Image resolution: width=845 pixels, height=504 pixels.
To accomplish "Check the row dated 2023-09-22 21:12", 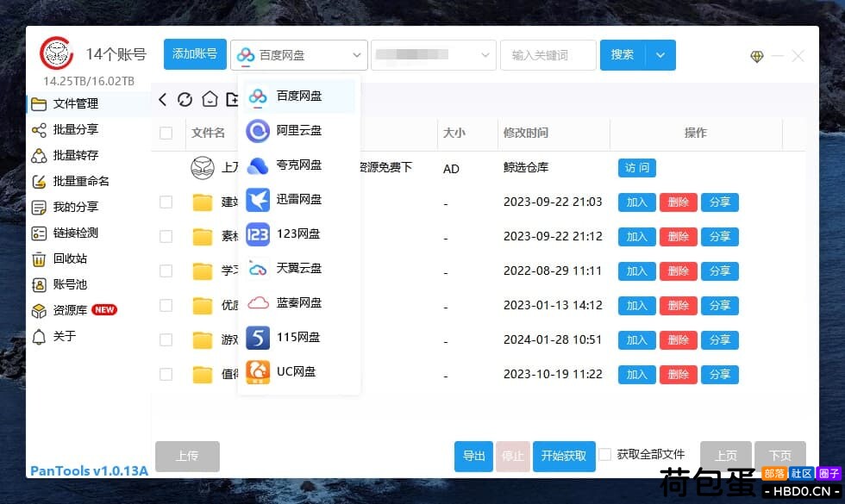I will click(x=166, y=236).
